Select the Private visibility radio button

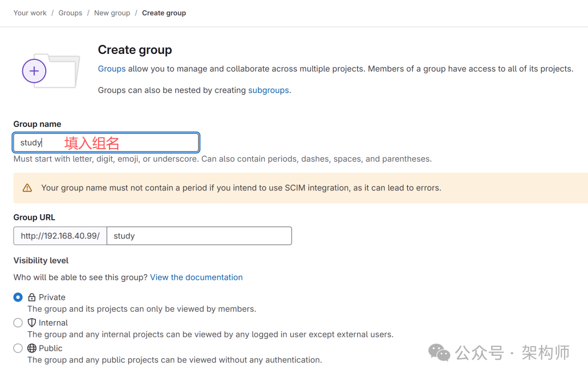(x=18, y=297)
